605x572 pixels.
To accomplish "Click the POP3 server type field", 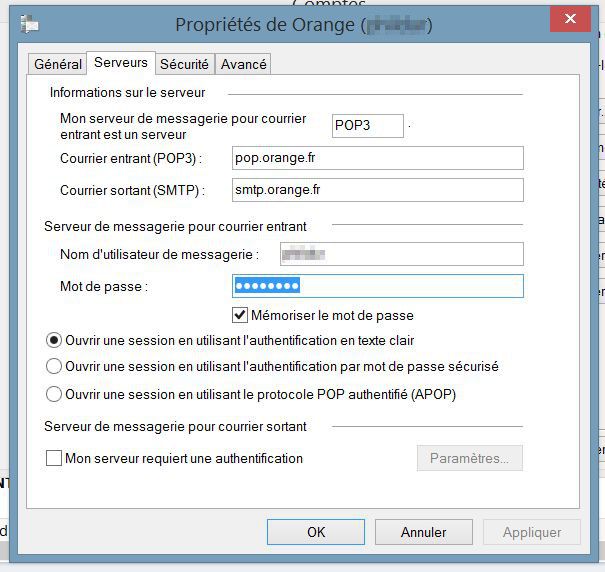I will click(x=367, y=125).
